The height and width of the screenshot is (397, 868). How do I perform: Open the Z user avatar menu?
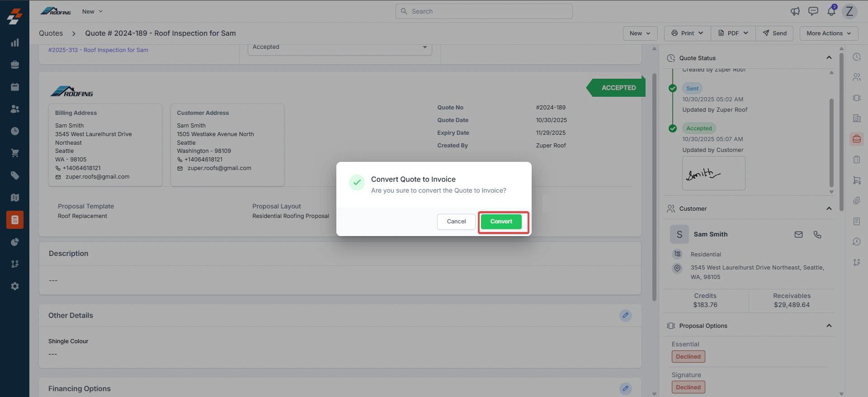(849, 11)
